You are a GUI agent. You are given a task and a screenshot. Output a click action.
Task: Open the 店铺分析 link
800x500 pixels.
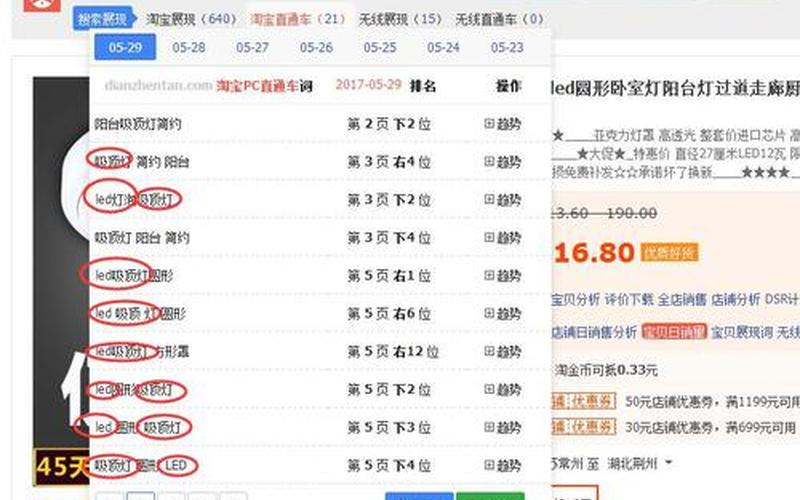(736, 299)
